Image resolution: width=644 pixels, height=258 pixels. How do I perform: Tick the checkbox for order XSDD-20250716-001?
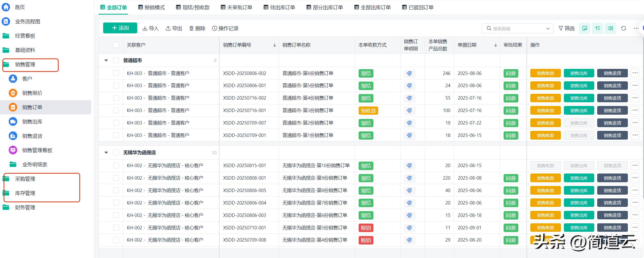coord(116,110)
